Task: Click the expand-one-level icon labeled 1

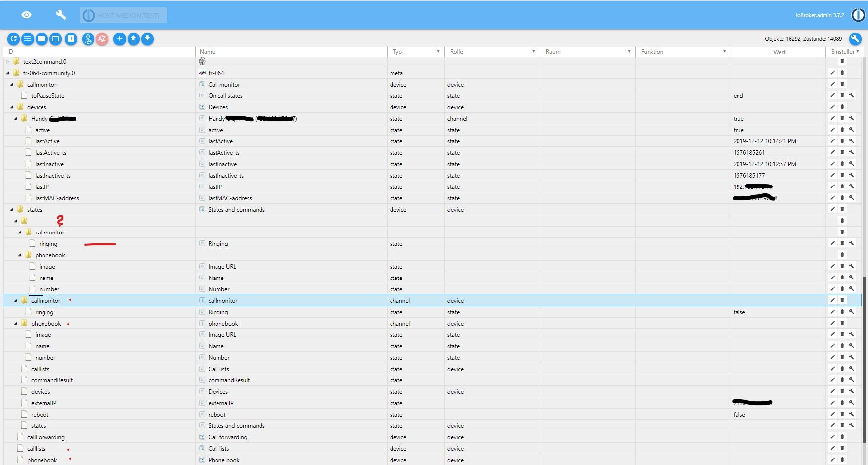Action: click(71, 39)
